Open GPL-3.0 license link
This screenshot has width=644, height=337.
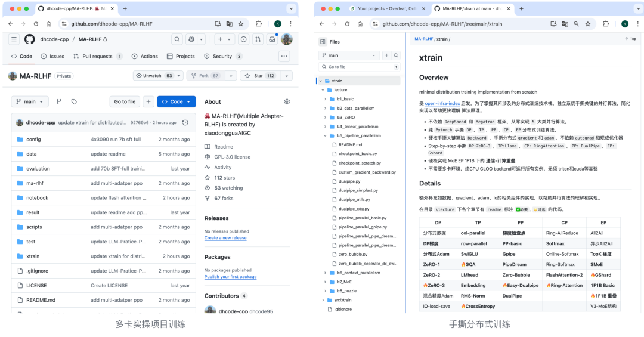click(232, 157)
